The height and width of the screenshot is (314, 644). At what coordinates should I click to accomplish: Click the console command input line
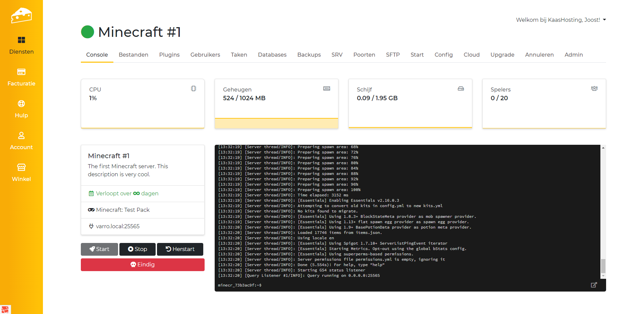(402, 285)
